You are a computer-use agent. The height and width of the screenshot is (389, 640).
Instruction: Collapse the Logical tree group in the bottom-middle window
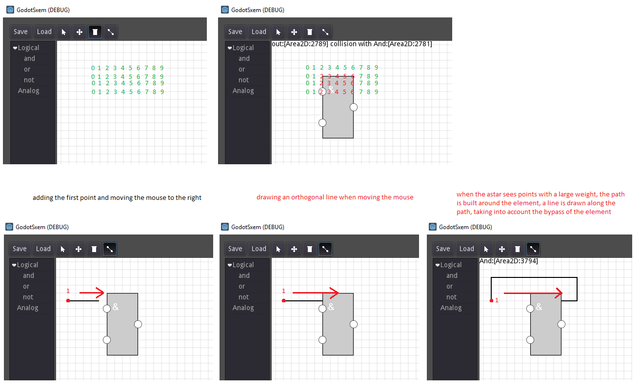(x=230, y=265)
